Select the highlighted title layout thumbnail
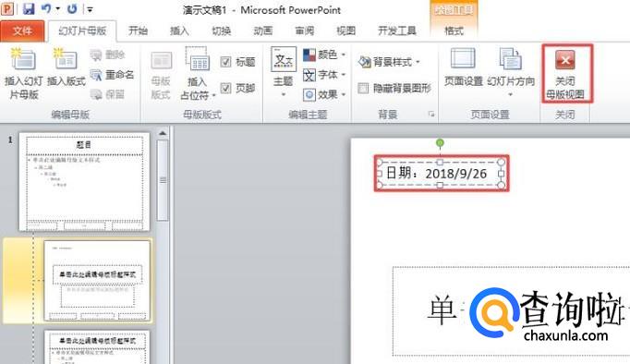The height and width of the screenshot is (364, 630). 97,281
